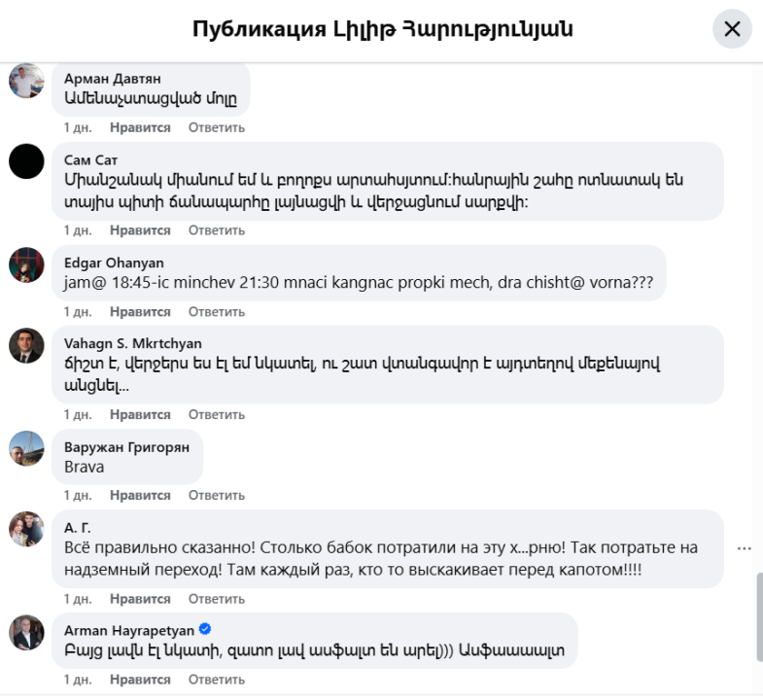This screenshot has height=700, width=763.
Task: Open Варужан Григорян's avatar
Action: click(26, 448)
